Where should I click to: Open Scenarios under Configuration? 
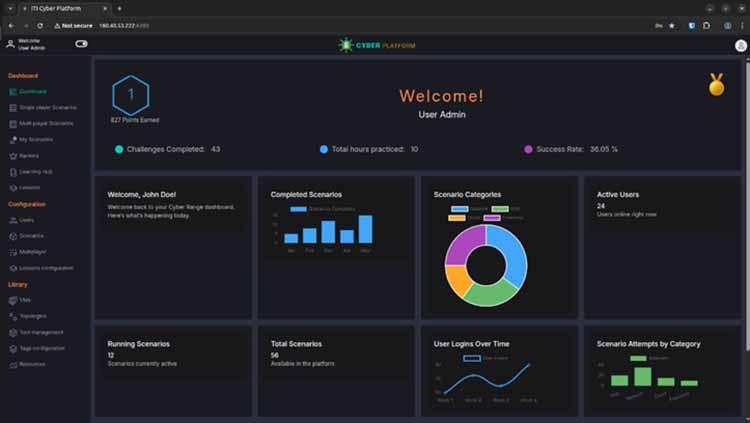pos(26,236)
